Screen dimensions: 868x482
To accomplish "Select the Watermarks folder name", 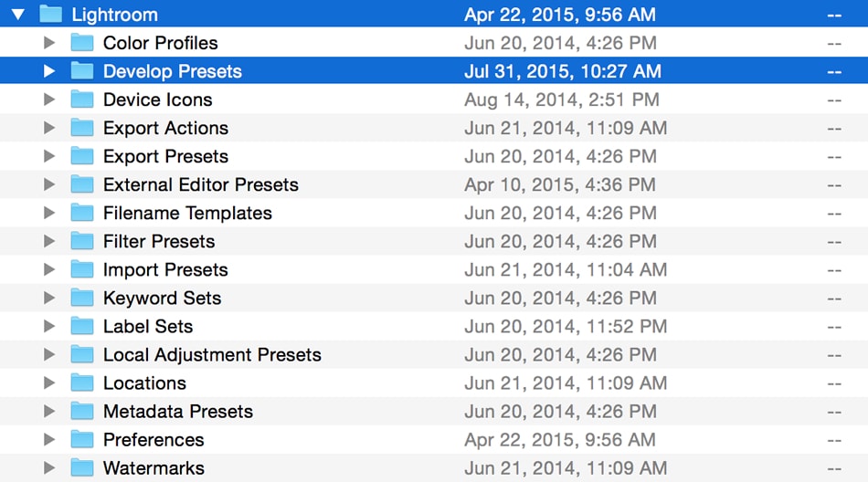I will [x=153, y=468].
